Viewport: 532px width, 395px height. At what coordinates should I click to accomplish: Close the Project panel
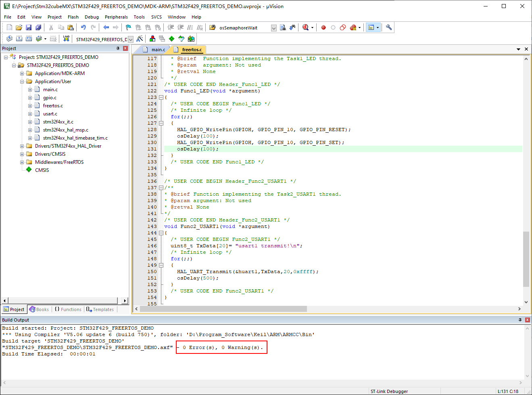point(125,48)
